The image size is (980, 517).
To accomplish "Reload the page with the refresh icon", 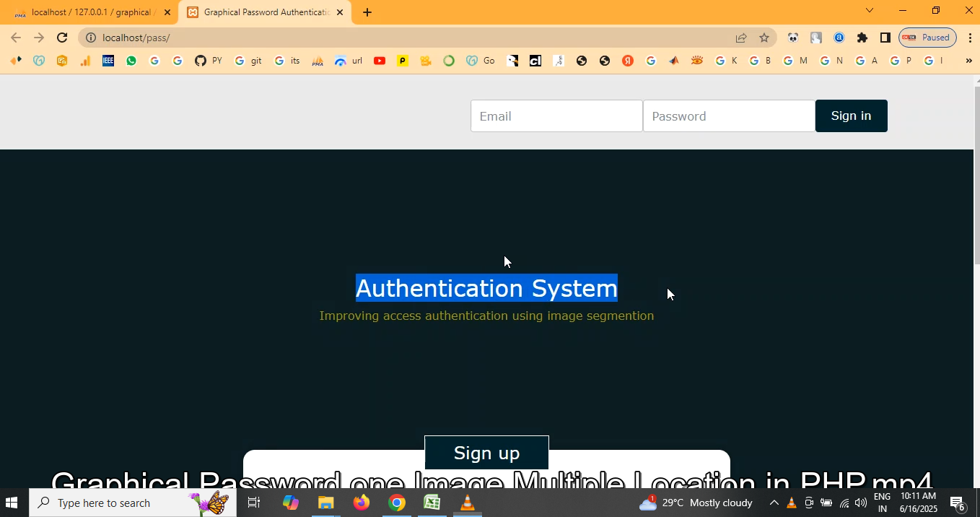I will pyautogui.click(x=62, y=38).
